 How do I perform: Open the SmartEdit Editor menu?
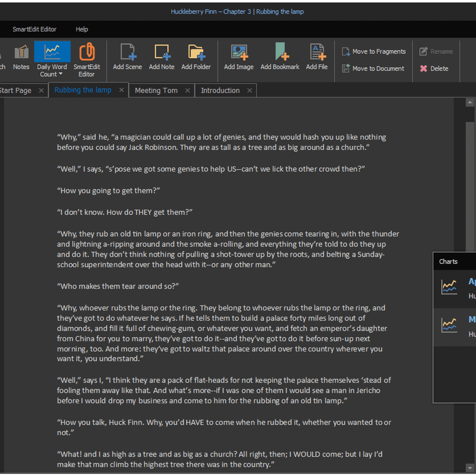[x=35, y=29]
